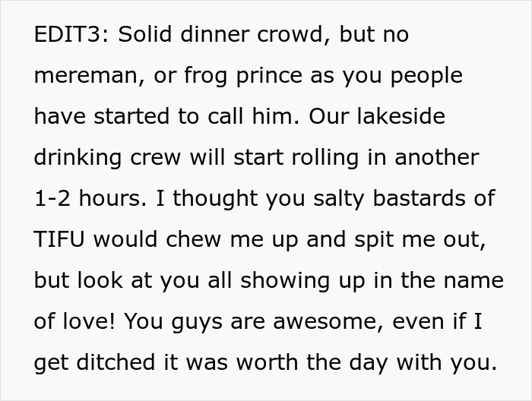Click the "EDIT3:" label at the start
Viewport: 532px width, 401px height.
(71, 36)
